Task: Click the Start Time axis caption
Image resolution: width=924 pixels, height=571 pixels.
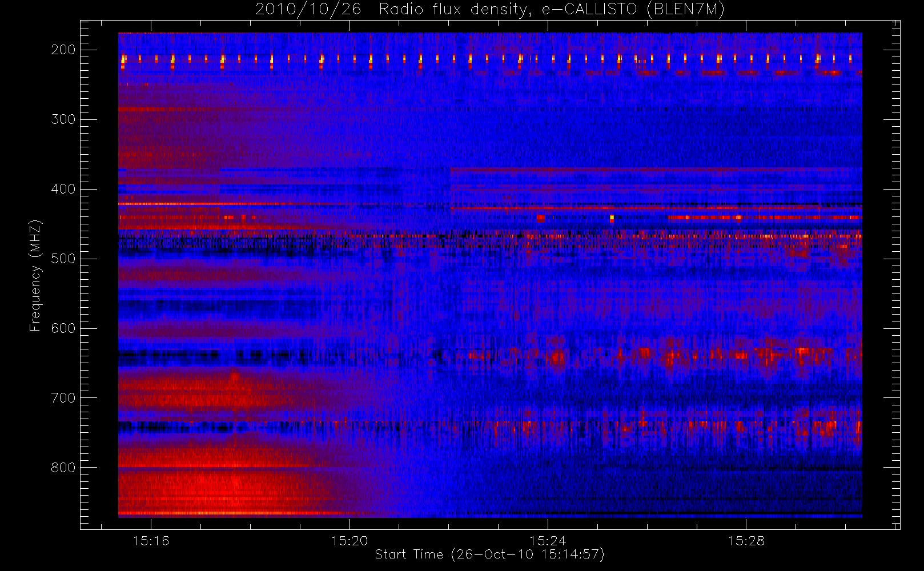Action: 489,554
